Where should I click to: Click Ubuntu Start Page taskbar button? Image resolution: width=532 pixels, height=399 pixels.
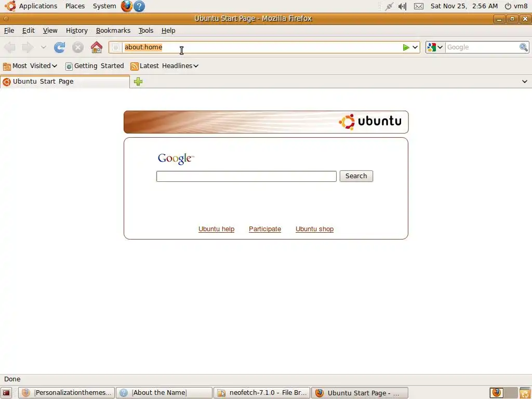tap(360, 393)
